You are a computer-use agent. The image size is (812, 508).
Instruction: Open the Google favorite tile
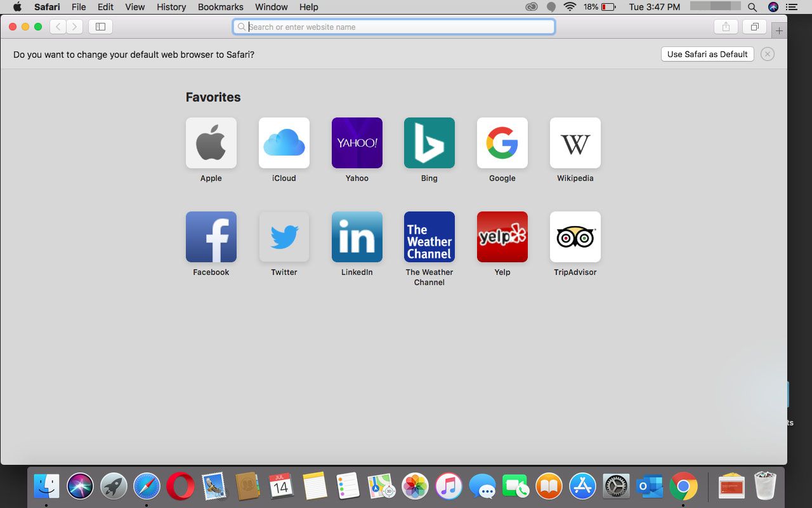point(502,143)
